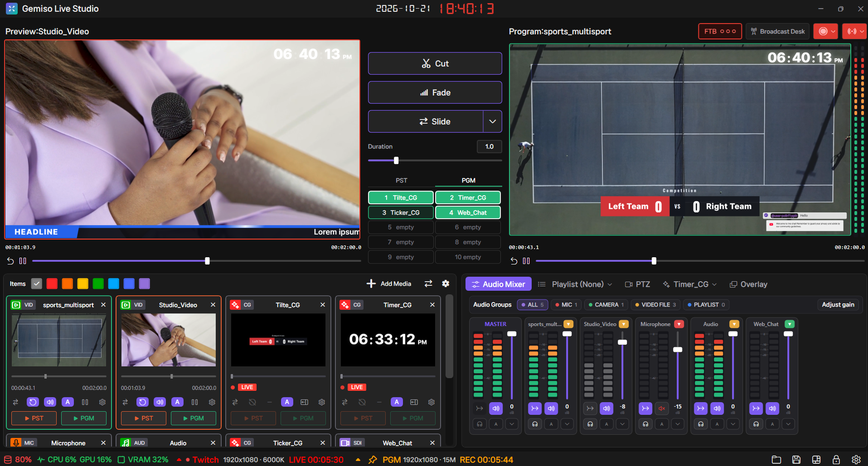
Task: Click the save icon in status bar
Action: 796,460
